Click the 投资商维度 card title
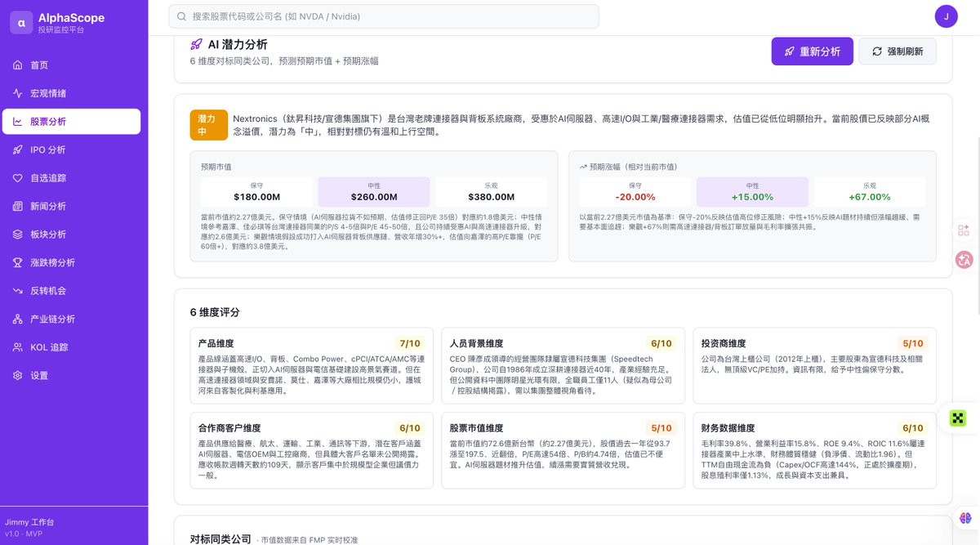This screenshot has height=545, width=980. click(724, 344)
